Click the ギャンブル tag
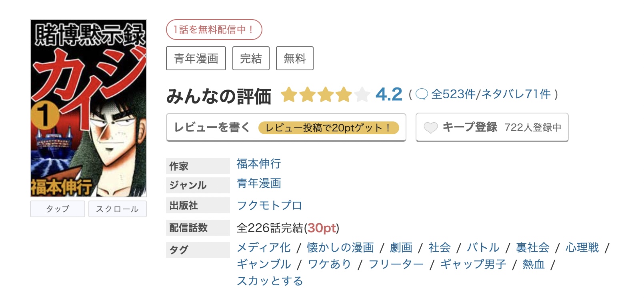 pyautogui.click(x=264, y=264)
